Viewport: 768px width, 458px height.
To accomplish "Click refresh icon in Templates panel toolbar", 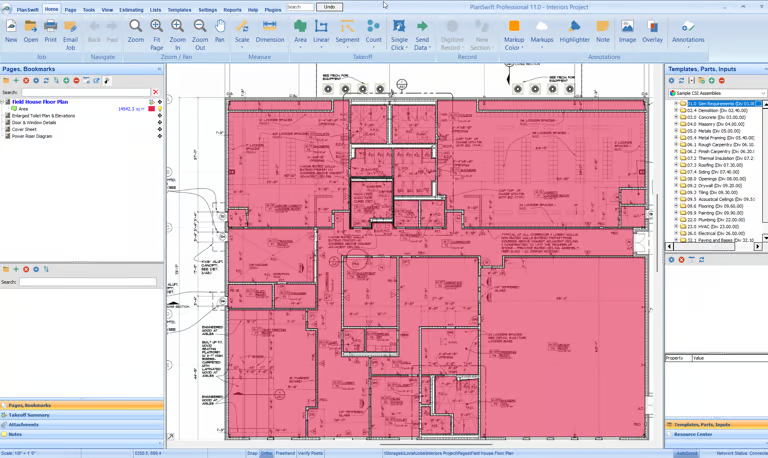I will click(681, 80).
